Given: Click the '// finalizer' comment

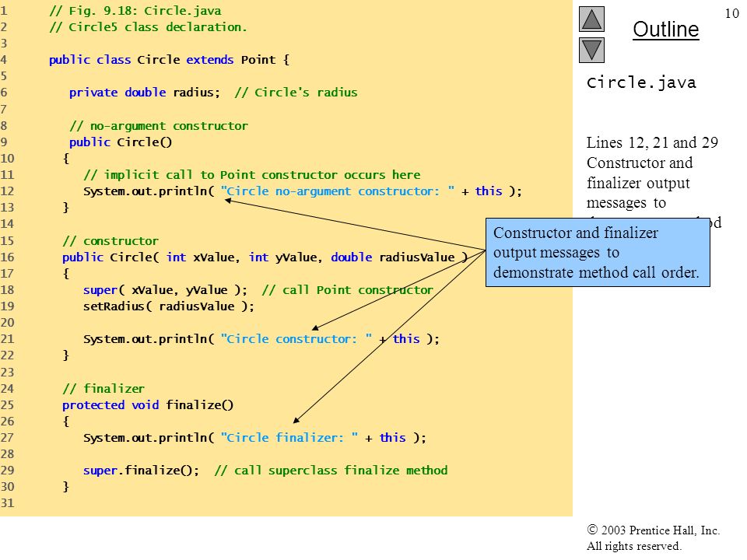Looking at the screenshot, I should tap(103, 389).
